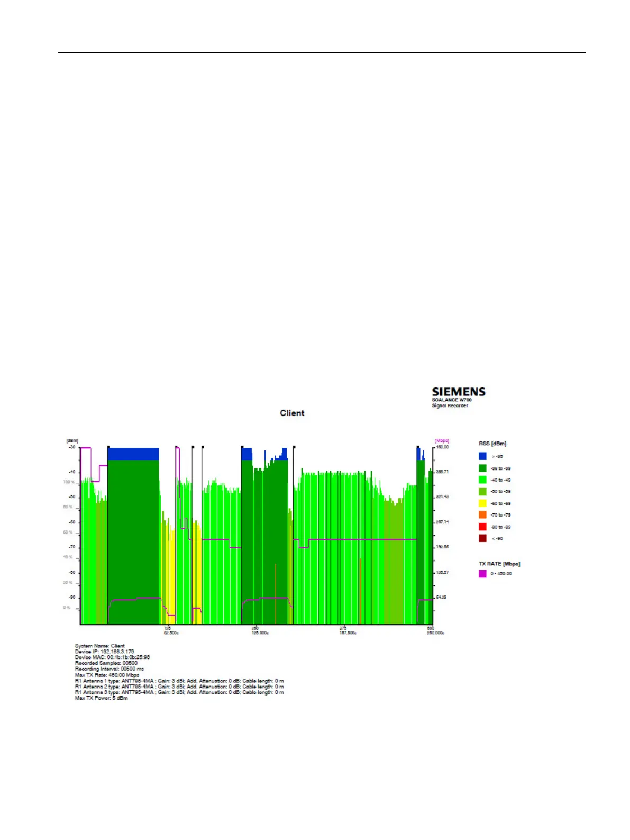
Task: Click the 'SCALANCE W700' text
Action: click(451, 400)
